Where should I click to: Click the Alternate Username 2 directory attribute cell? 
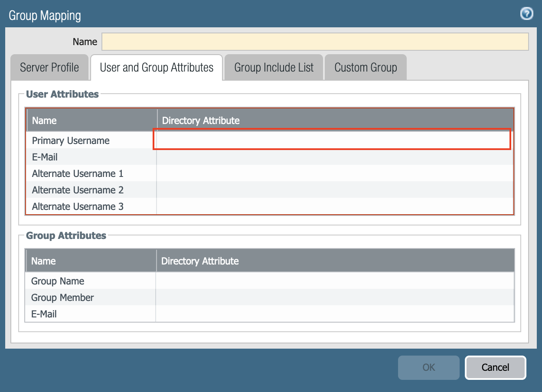[x=334, y=190]
